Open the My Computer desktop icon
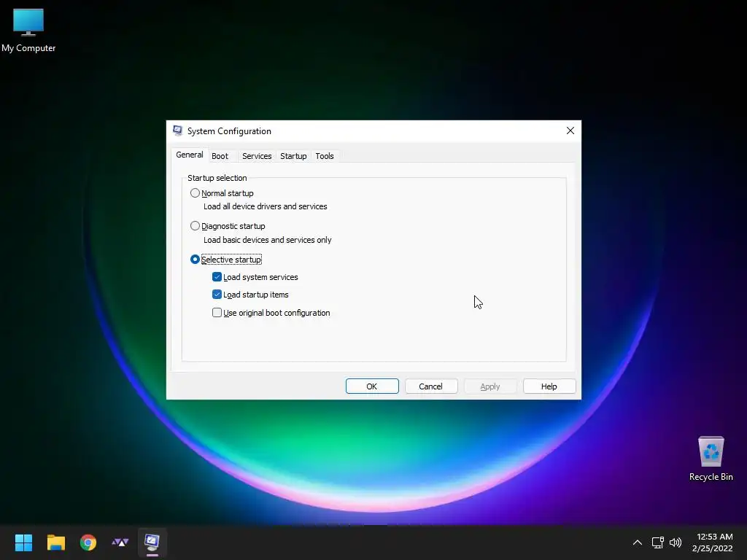 [x=28, y=31]
